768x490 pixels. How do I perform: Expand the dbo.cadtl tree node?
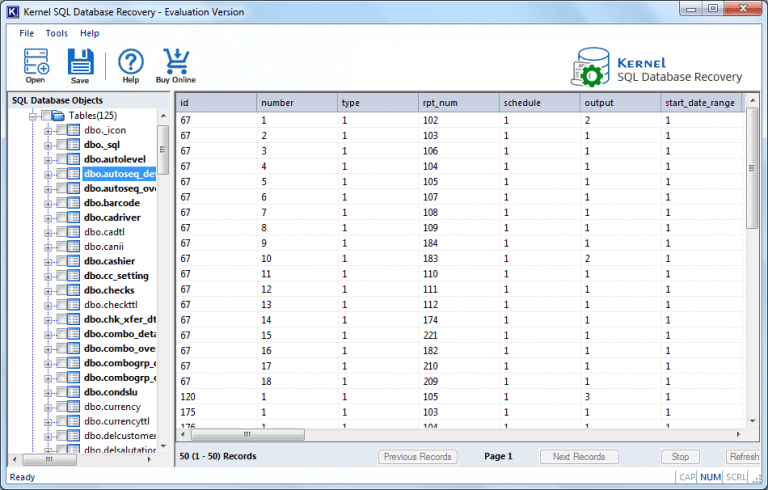(x=48, y=233)
